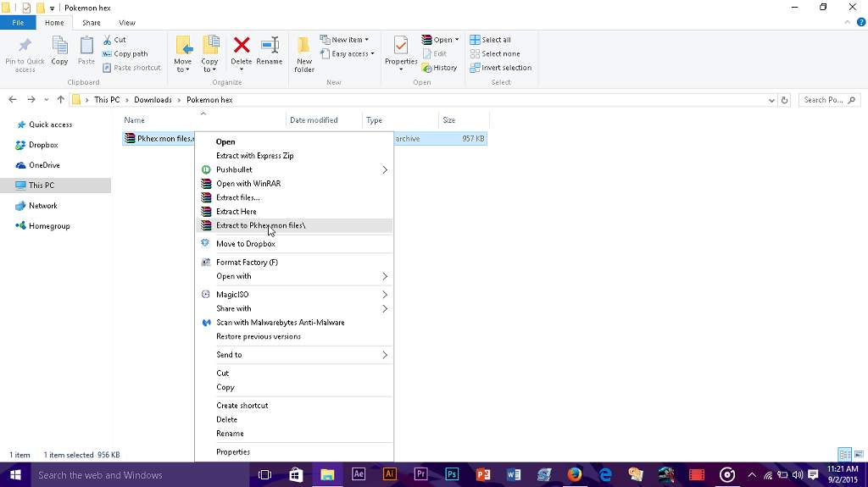The width and height of the screenshot is (868, 487).
Task: Switch to large icons view button
Action: [x=859, y=454]
